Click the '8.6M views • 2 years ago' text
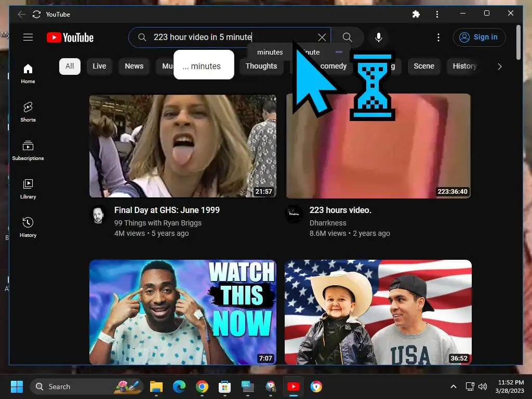Viewport: 532px width, 399px height. 350,233
